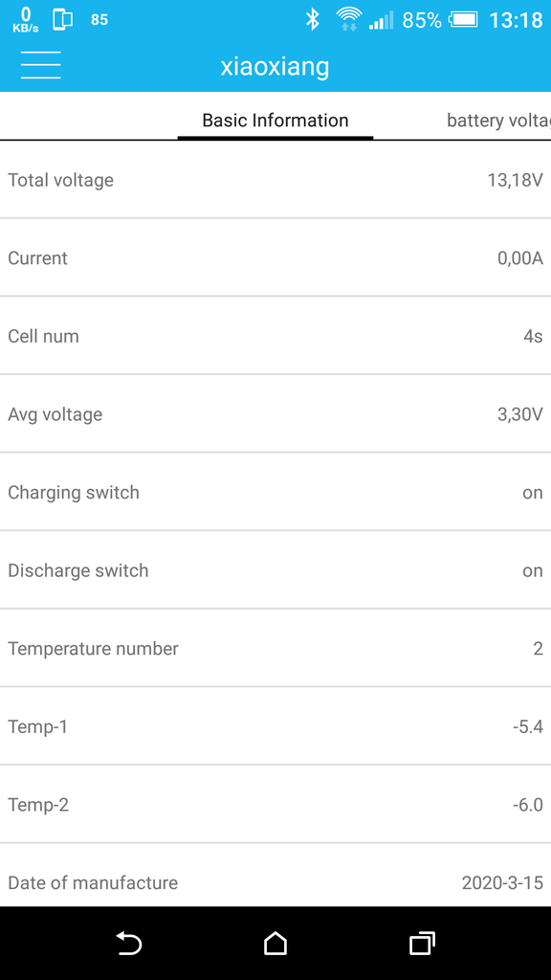Tap the Bluetooth status icon
This screenshot has height=980, width=551.
[313, 20]
